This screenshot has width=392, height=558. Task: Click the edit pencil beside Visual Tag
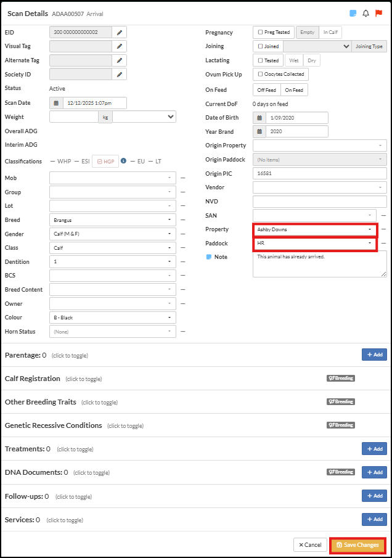(120, 46)
